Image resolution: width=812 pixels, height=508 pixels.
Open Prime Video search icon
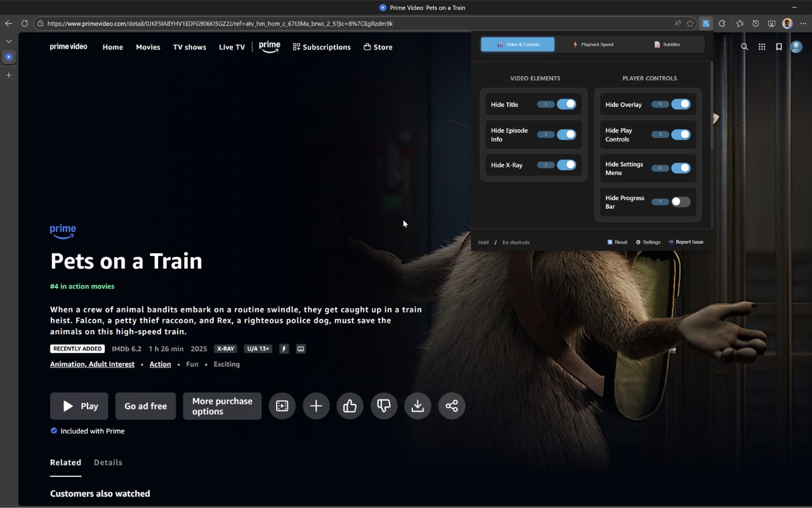click(x=745, y=47)
